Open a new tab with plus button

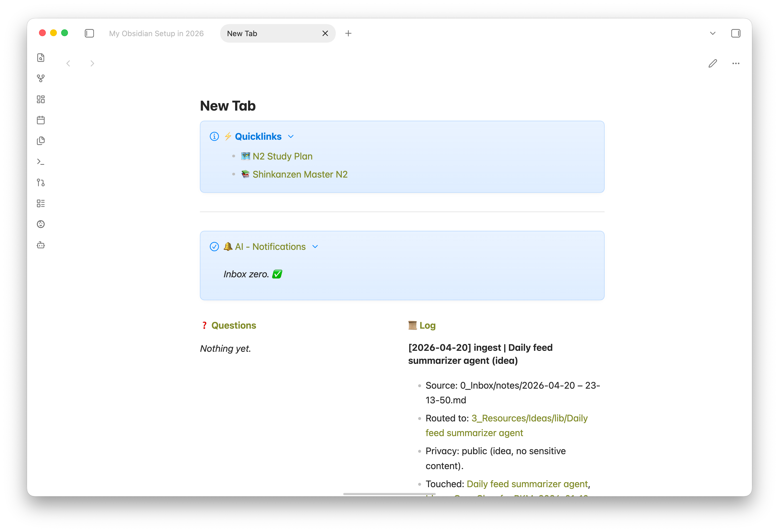348,33
